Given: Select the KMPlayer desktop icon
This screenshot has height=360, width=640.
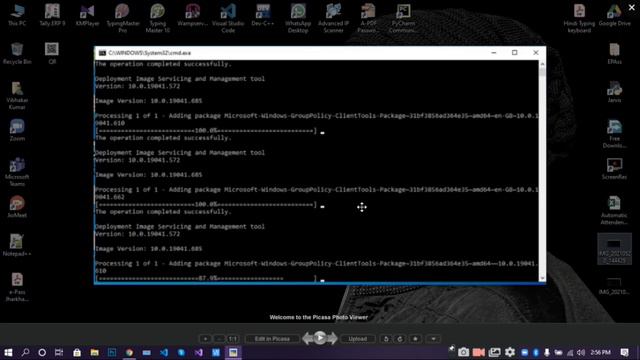Looking at the screenshot, I should [x=87, y=16].
